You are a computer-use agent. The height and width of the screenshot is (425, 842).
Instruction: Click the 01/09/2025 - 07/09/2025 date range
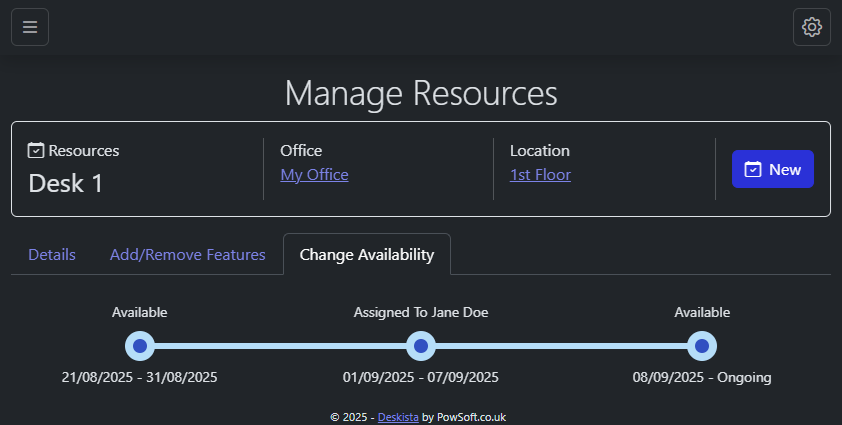pyautogui.click(x=421, y=378)
